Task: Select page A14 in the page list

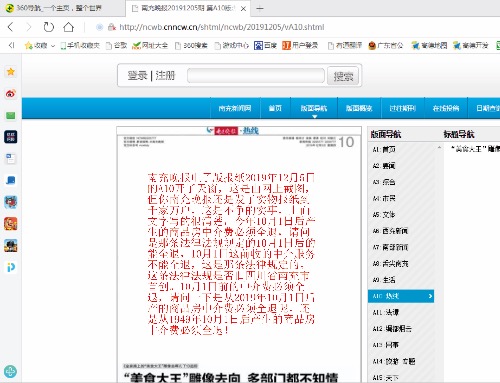Action: click(401, 361)
